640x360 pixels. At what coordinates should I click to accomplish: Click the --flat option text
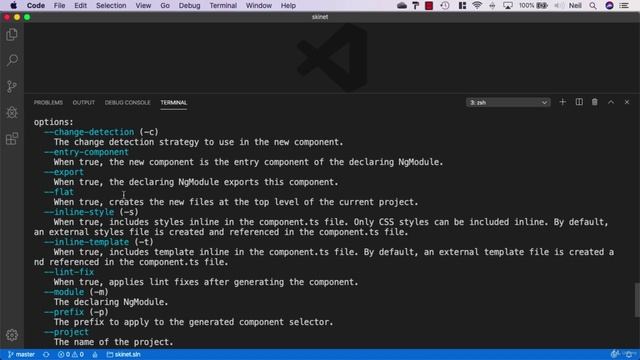coord(59,192)
